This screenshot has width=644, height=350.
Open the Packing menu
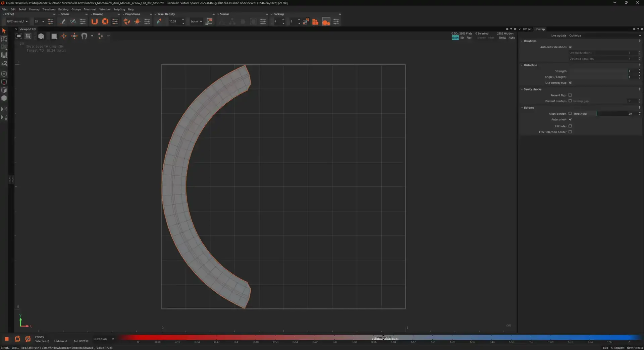[x=63, y=9]
